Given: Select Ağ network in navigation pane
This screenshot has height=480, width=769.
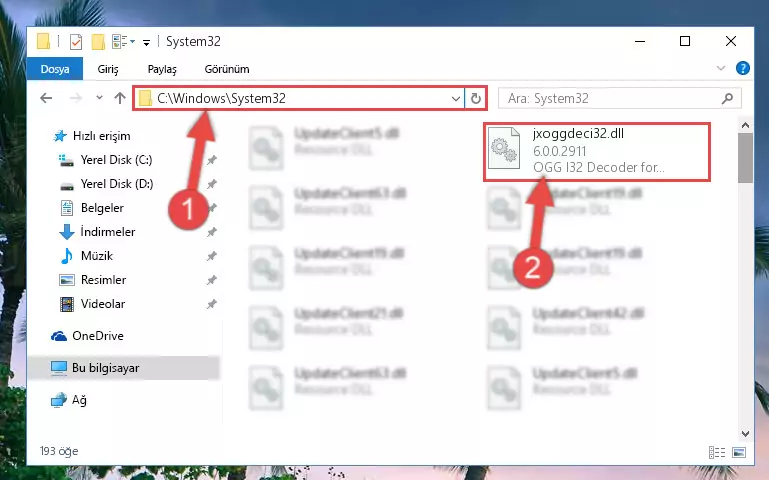Looking at the screenshot, I should [x=79, y=400].
